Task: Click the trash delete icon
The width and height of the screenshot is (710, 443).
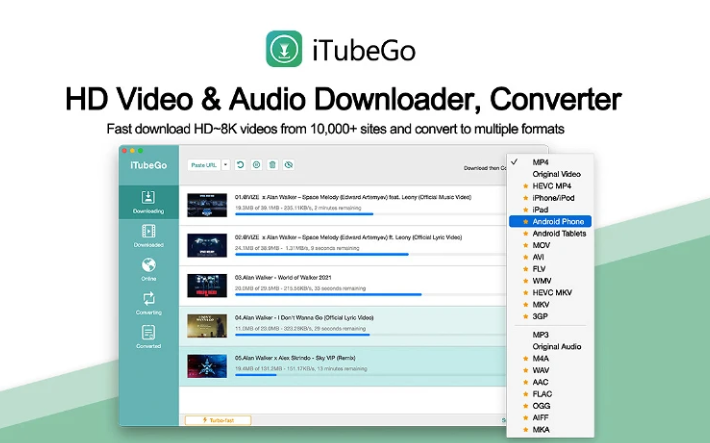Action: tap(273, 165)
